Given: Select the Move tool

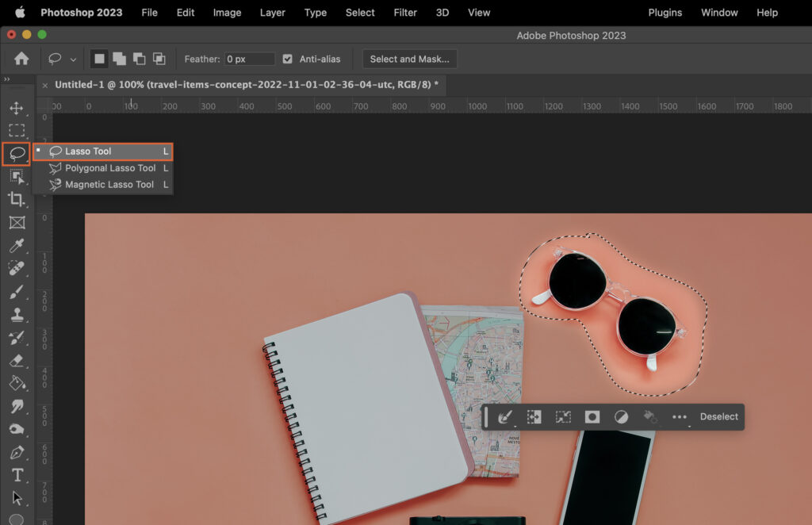Looking at the screenshot, I should 17,109.
